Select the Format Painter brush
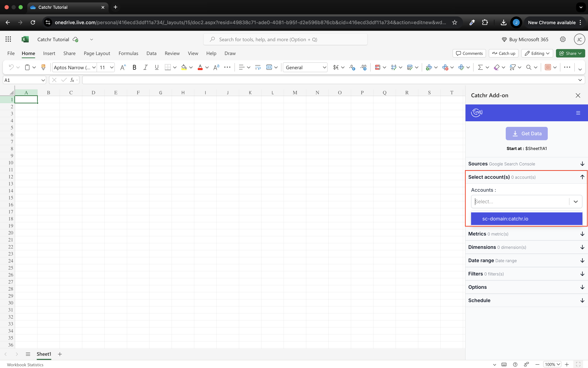Image resolution: width=588 pixels, height=368 pixels. click(44, 67)
